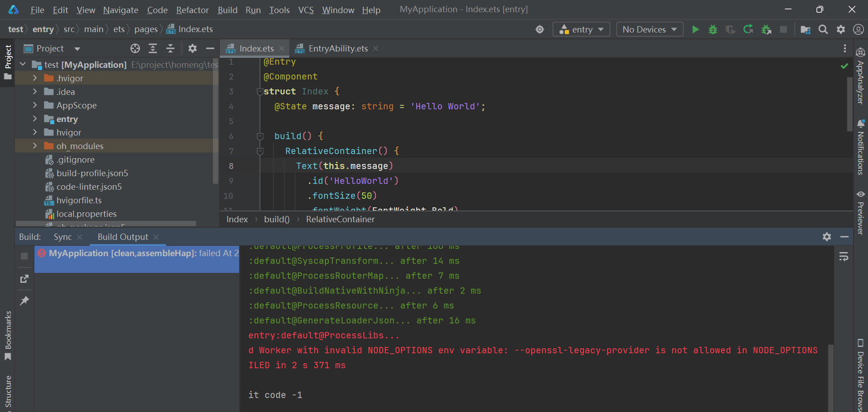Toggle soft-wrap in build output
868x412 pixels.
point(844,257)
